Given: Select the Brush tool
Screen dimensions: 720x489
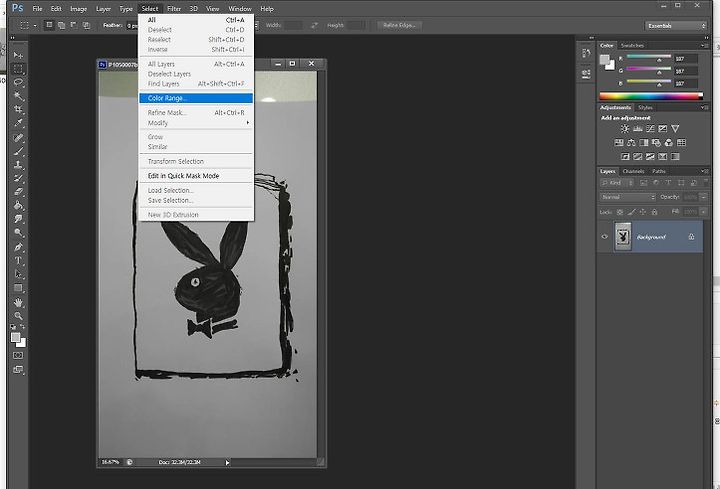Looking at the screenshot, I should tap(18, 151).
